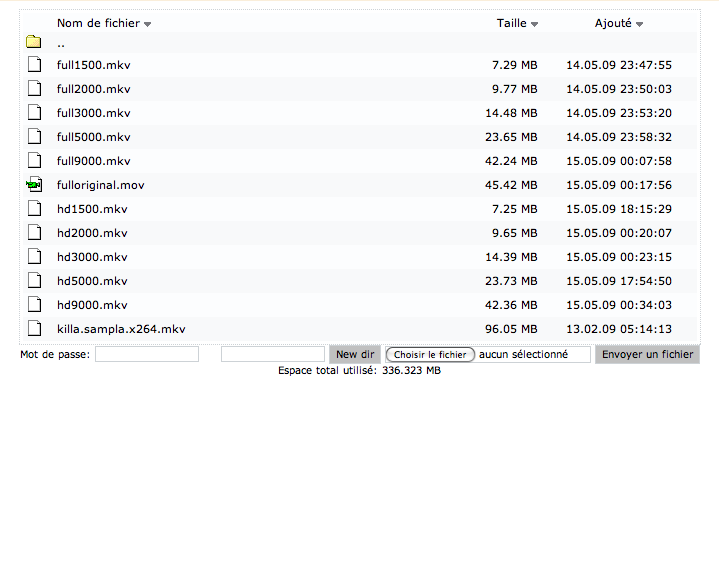Click the 'Envoyer un fichier' button
The image size is (719, 577).
pyautogui.click(x=647, y=354)
